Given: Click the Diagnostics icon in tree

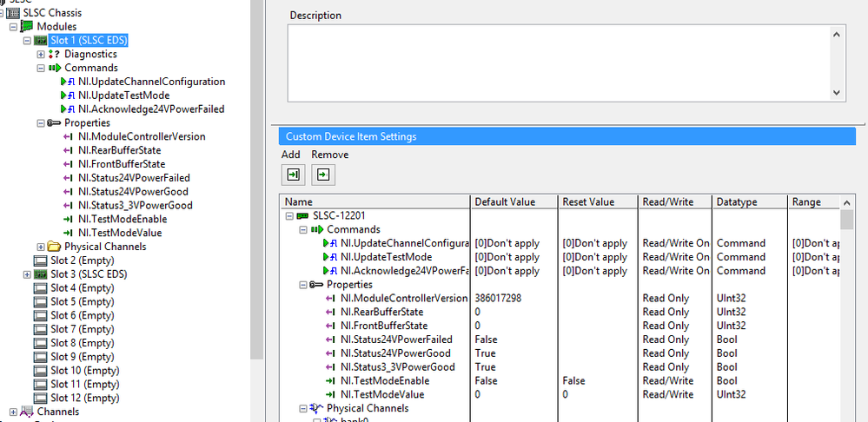Looking at the screenshot, I should (x=55, y=54).
